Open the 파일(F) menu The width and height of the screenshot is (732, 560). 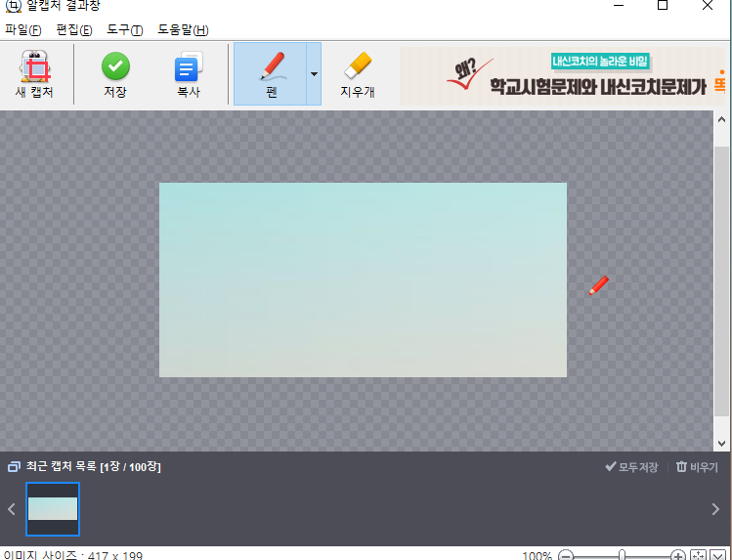(x=22, y=30)
